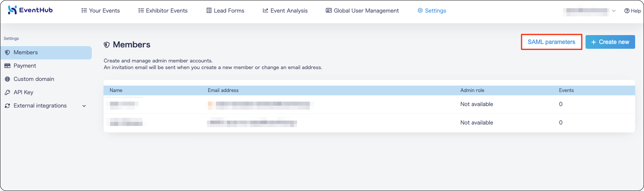Click first row's Not available admin role
Image resolution: width=644 pixels, height=191 pixels.
(x=477, y=104)
